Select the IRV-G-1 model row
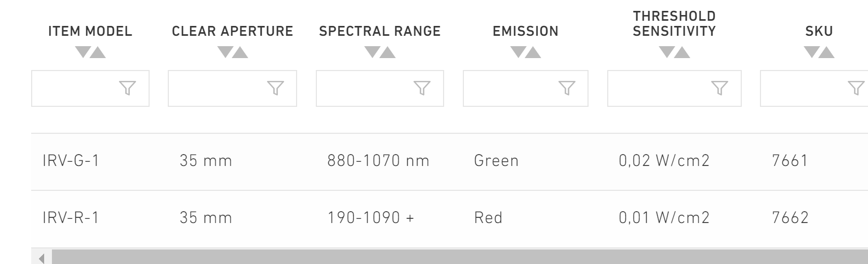868x264 pixels. tap(449, 161)
